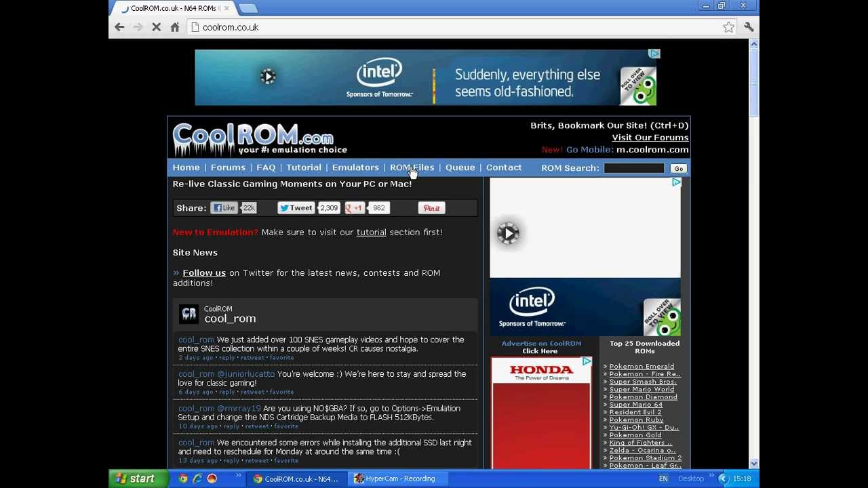868x488 pixels.
Task: Click the CoolROM Twitter avatar icon
Action: pyautogui.click(x=189, y=314)
